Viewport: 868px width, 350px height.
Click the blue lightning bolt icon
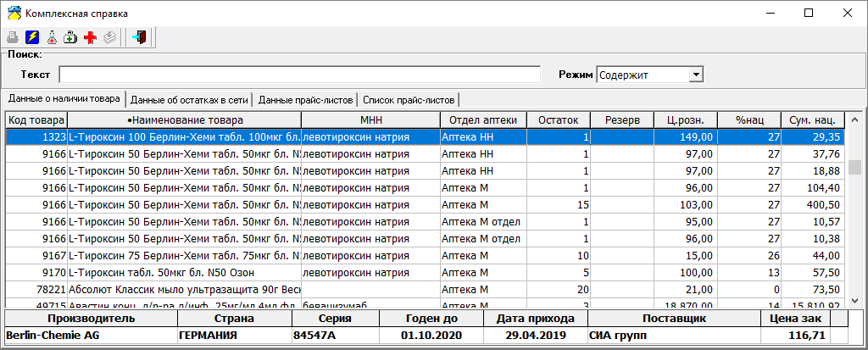pos(32,37)
